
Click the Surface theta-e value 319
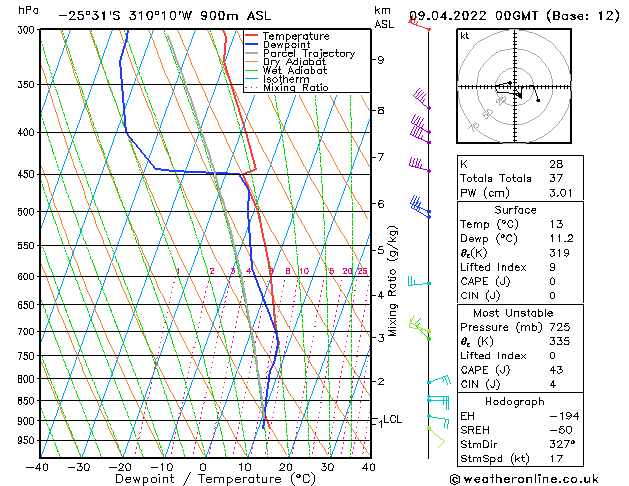coord(560,253)
